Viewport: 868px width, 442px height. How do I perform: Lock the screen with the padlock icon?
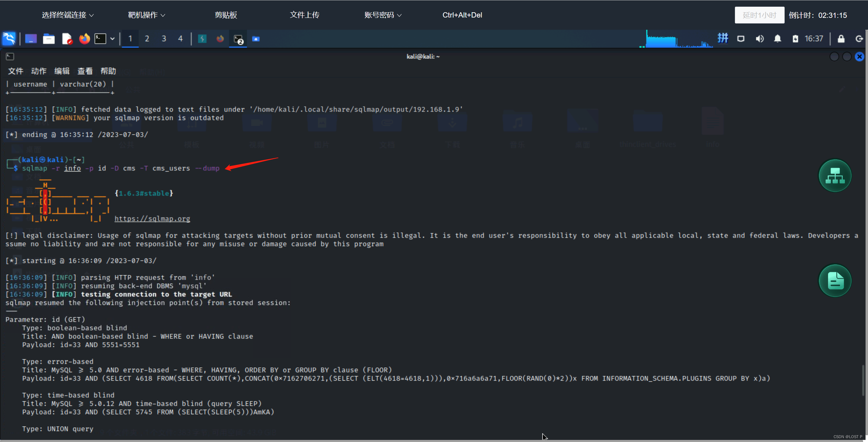[x=841, y=39]
